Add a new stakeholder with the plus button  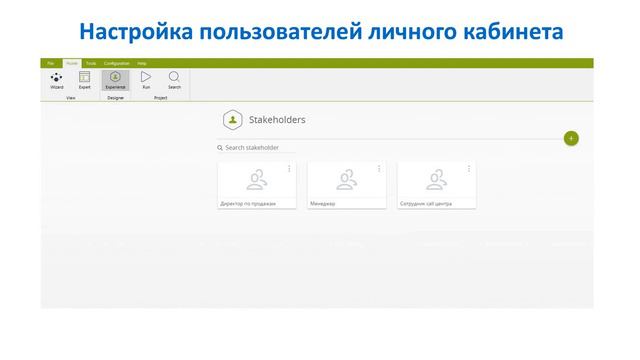pyautogui.click(x=571, y=138)
